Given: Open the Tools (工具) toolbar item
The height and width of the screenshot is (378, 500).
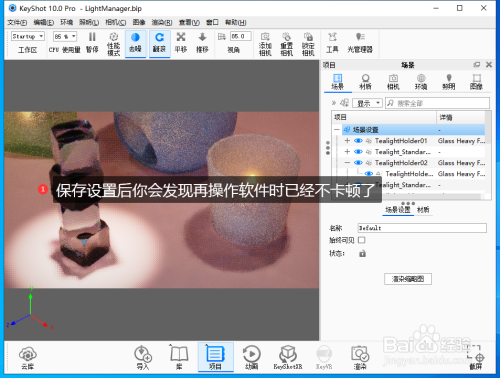Looking at the screenshot, I should [332, 43].
